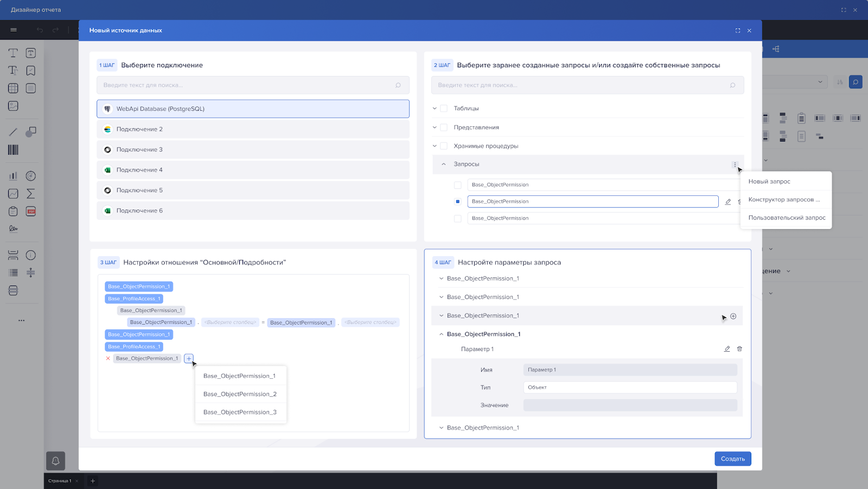Select Пользовательский запрос menu item
Image resolution: width=868 pixels, height=489 pixels.
coord(787,218)
